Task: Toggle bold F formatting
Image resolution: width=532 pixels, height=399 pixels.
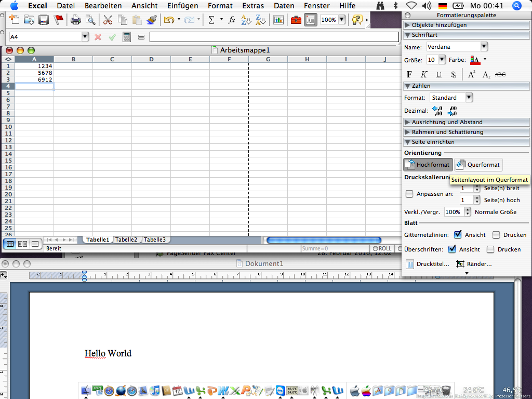Action: tap(409, 74)
